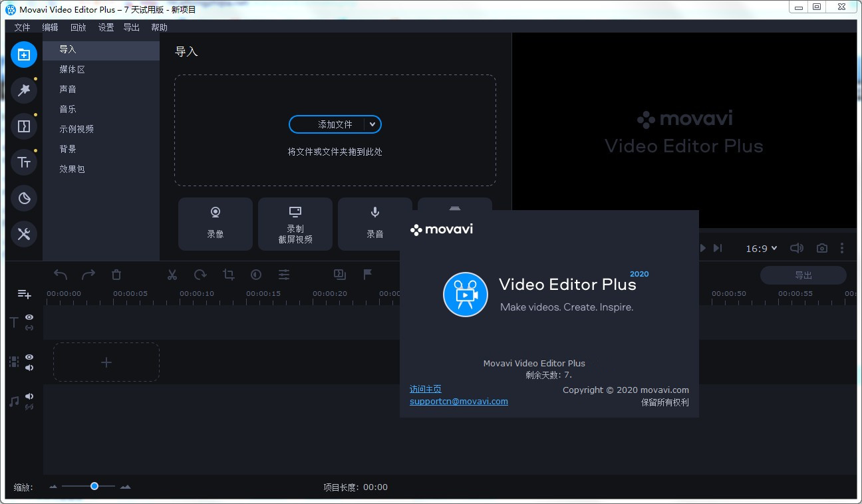Select the Titles tool

tap(24, 162)
